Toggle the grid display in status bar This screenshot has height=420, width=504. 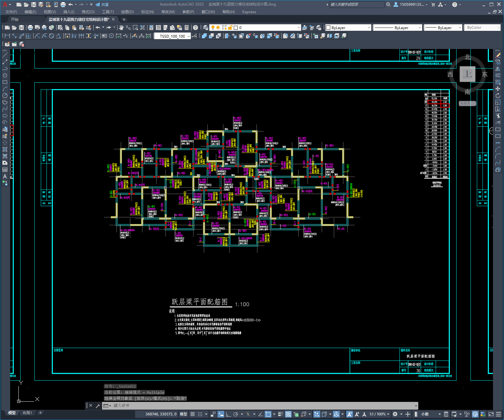[x=193, y=414]
